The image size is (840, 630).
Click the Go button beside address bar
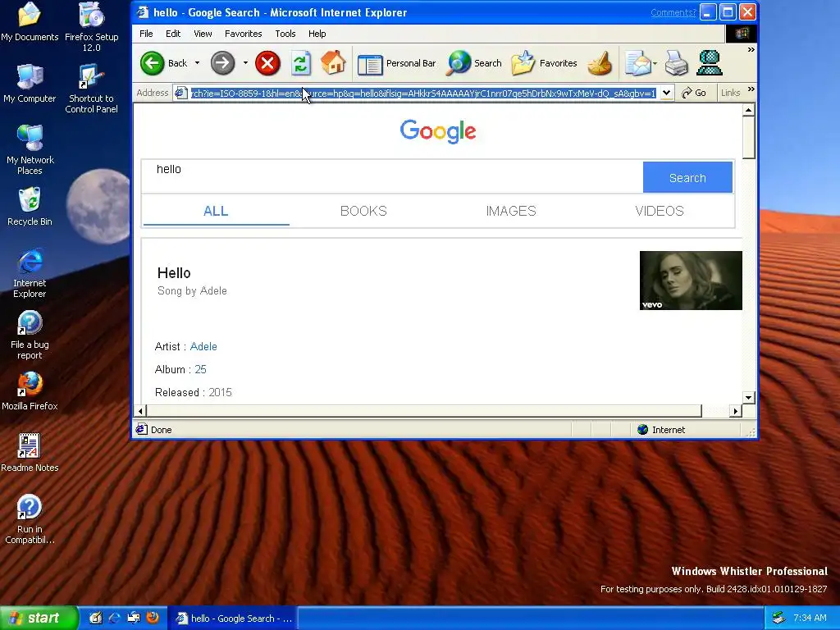(x=694, y=93)
